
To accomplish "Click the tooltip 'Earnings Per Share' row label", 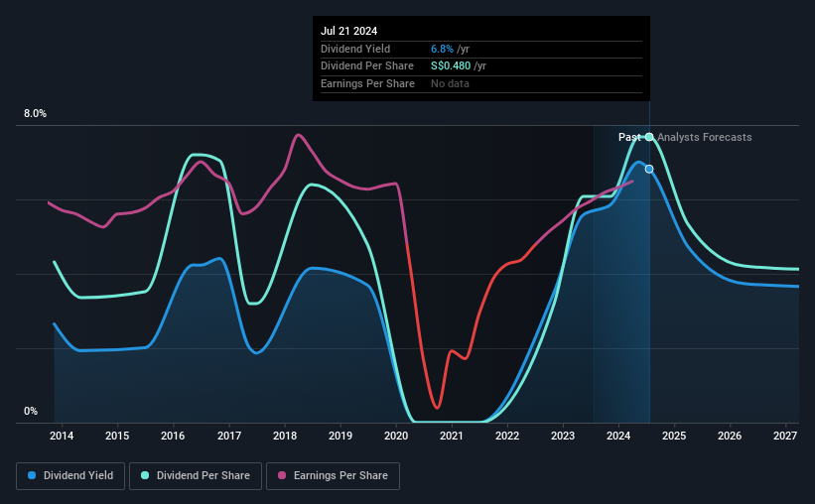I will pos(367,83).
